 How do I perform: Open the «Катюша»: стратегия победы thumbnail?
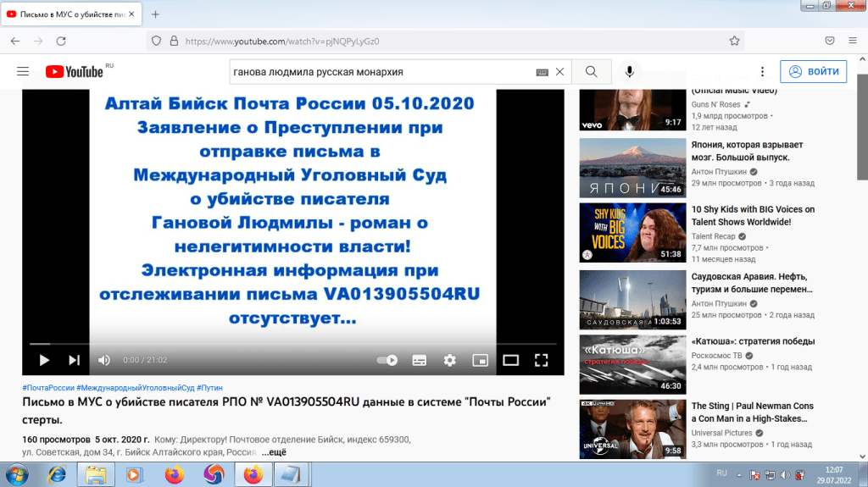point(631,364)
